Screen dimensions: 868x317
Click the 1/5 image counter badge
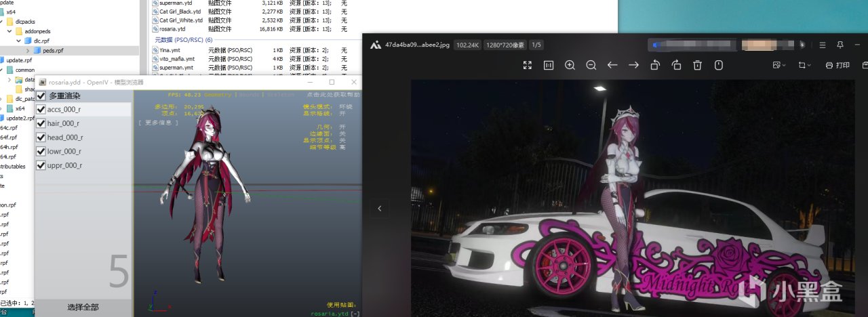point(536,45)
